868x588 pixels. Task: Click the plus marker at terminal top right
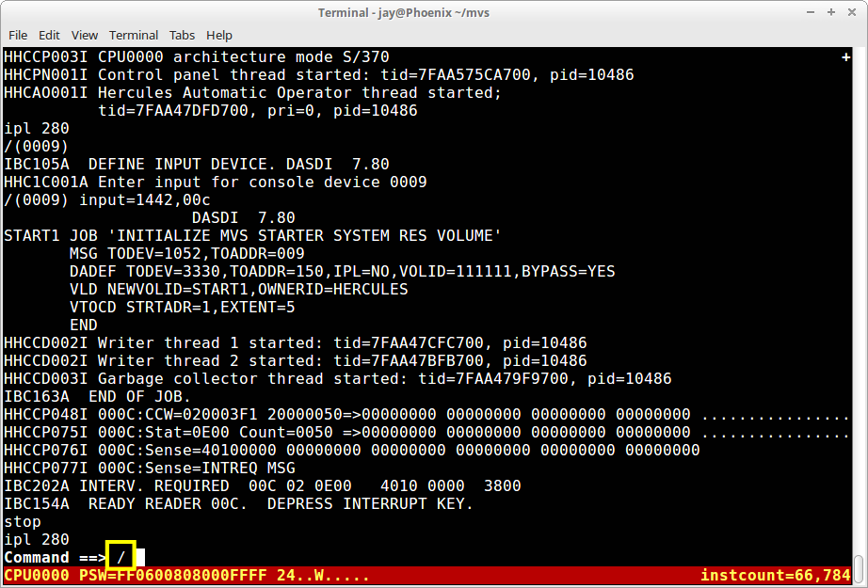(845, 57)
